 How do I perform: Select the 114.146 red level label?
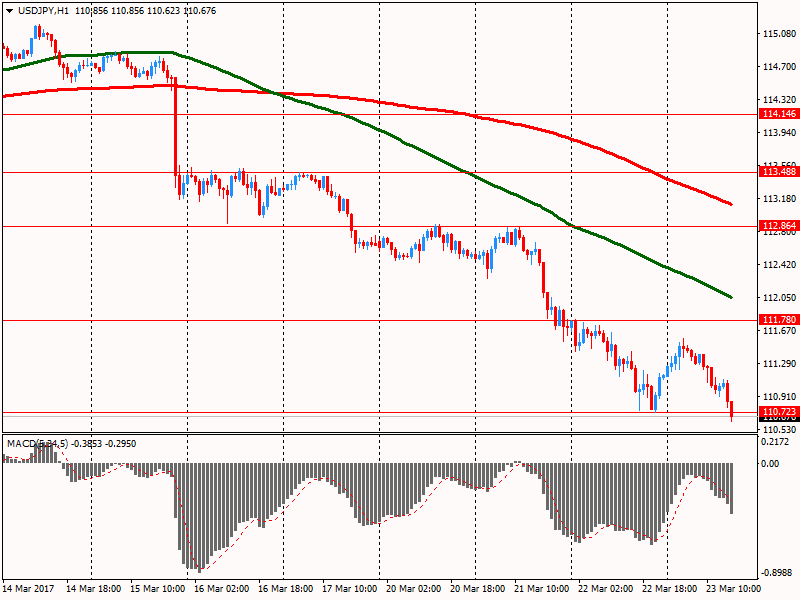pos(779,114)
